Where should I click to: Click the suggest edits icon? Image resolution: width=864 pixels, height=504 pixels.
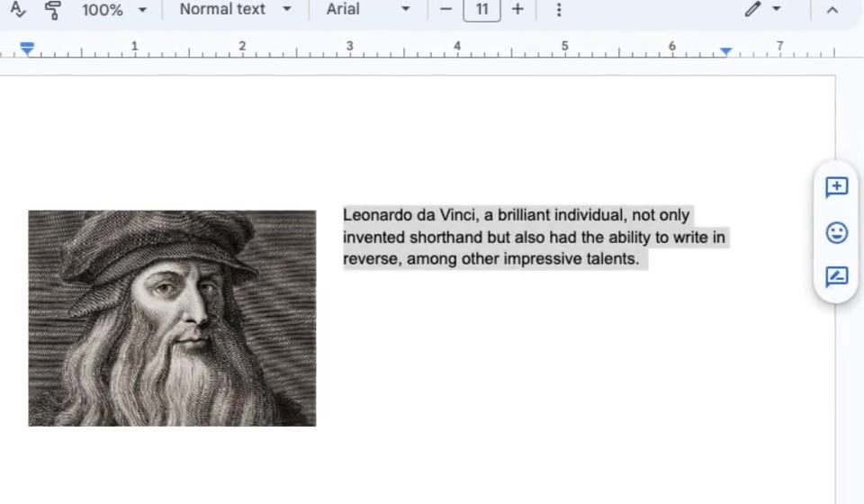[836, 276]
